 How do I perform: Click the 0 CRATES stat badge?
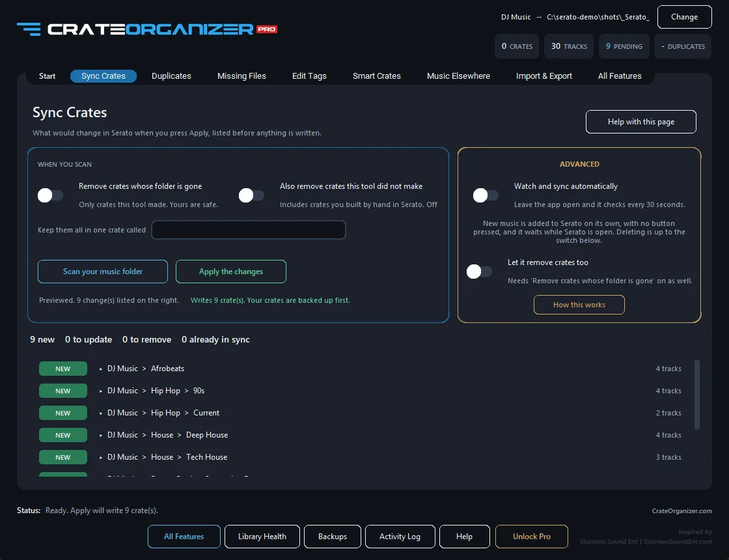pos(517,46)
